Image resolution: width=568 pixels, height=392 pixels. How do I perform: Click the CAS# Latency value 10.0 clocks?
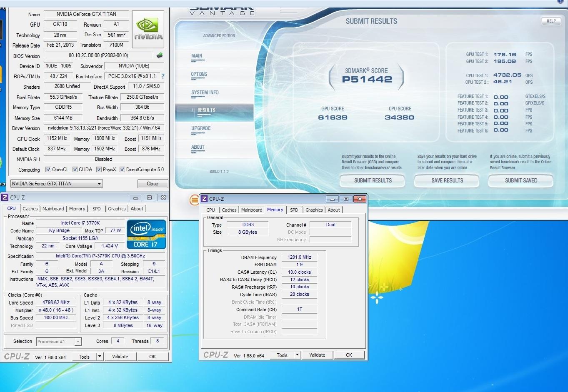300,272
